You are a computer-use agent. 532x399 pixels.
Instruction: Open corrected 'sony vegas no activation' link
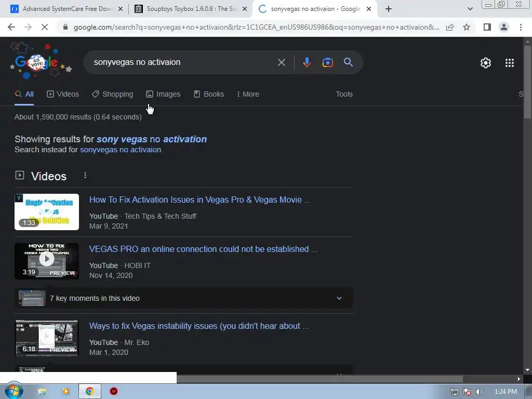(x=151, y=139)
